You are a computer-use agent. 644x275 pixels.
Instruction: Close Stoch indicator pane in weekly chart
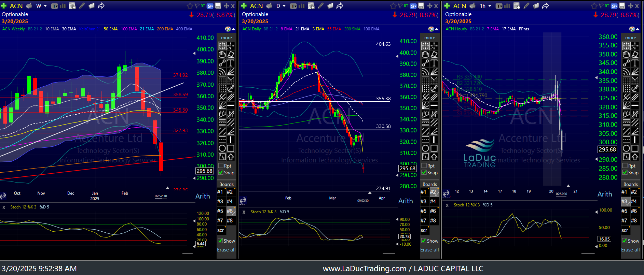click(4, 207)
